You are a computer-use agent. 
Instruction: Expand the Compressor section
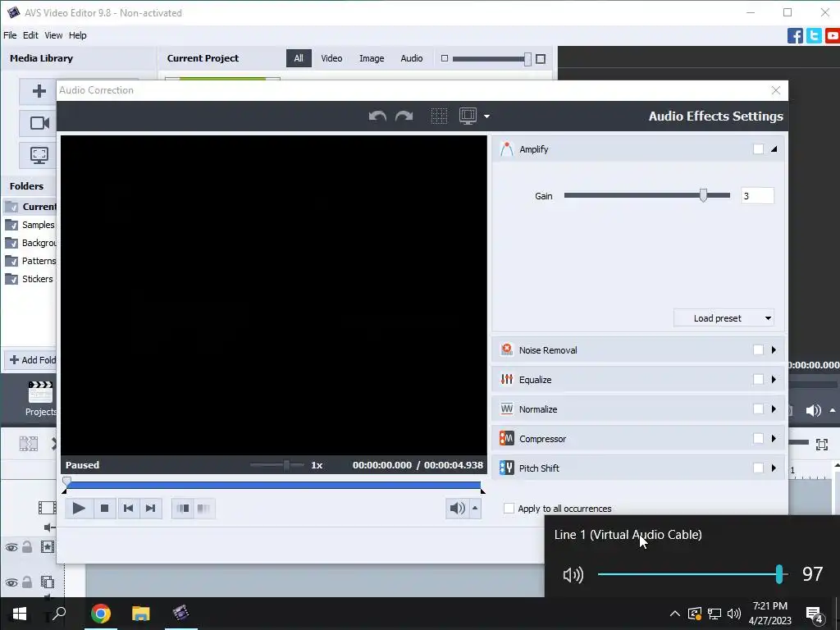(x=774, y=438)
